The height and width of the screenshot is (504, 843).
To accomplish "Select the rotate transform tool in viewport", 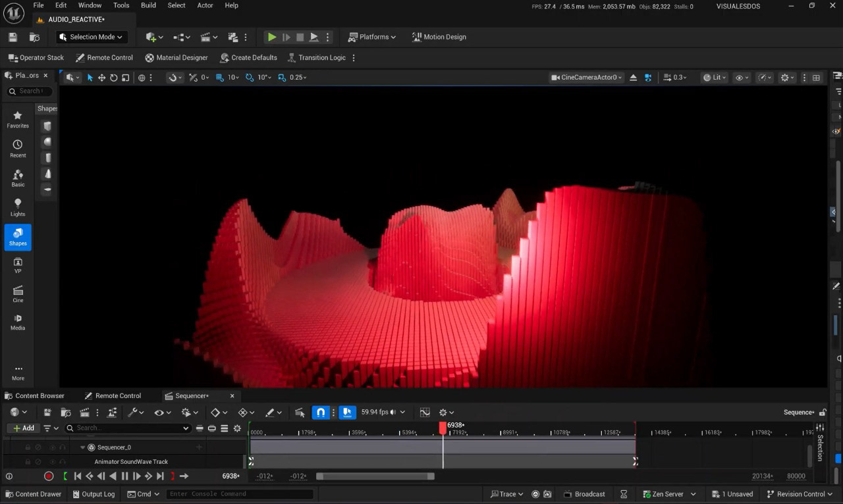I will click(x=113, y=78).
